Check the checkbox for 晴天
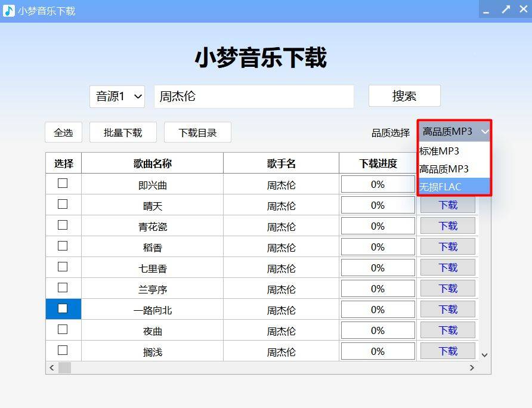The width and height of the screenshot is (532, 408). (x=63, y=204)
